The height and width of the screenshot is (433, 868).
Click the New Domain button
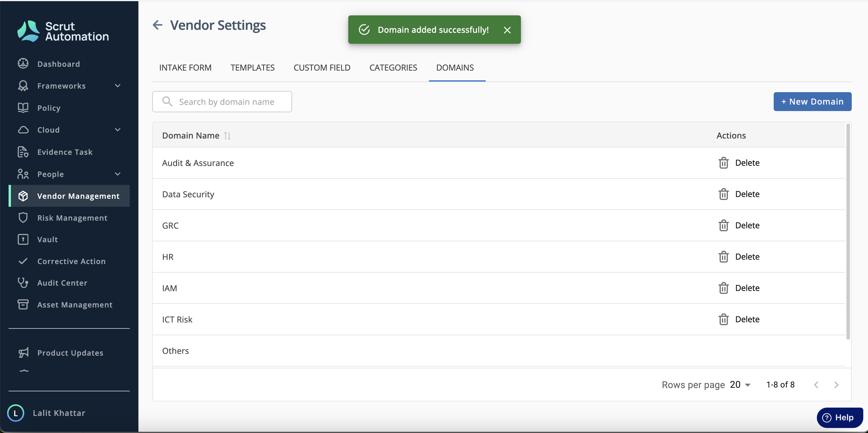point(812,101)
